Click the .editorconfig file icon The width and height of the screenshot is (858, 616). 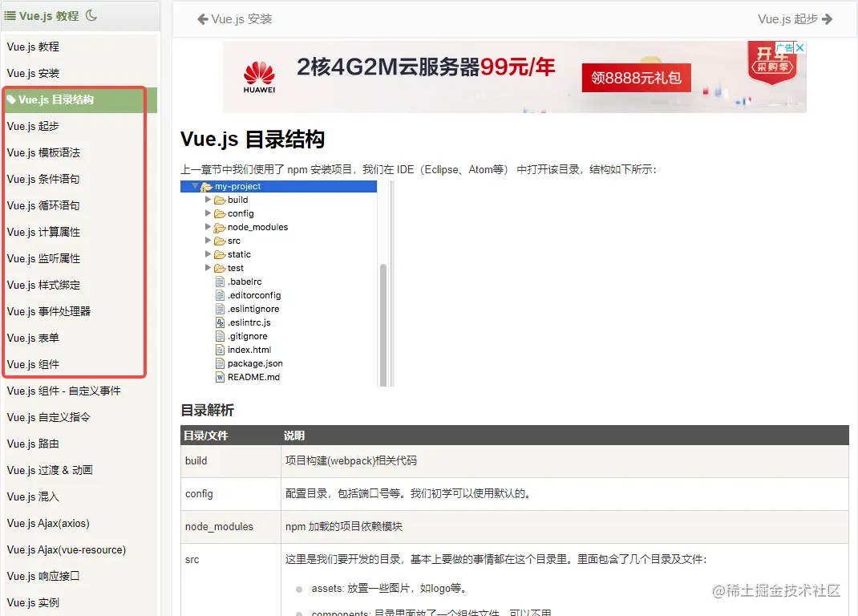[x=220, y=296]
